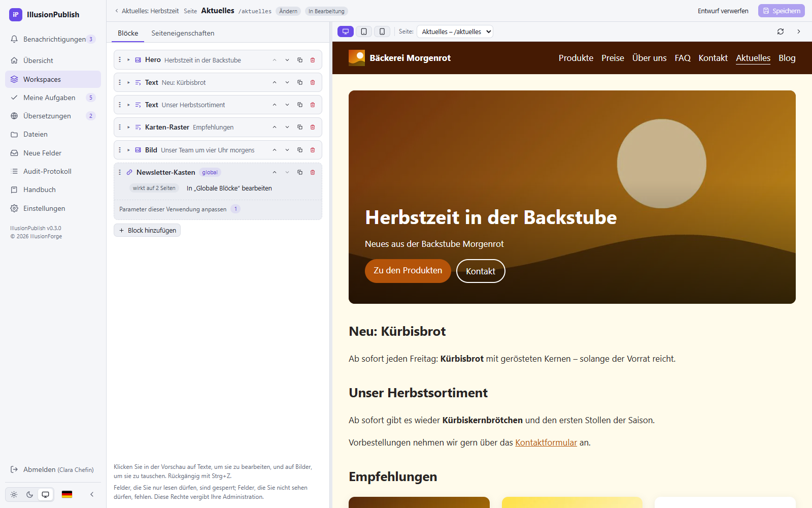Click Block hinzufügen
Viewport: 812px width, 508px height.
(x=147, y=230)
